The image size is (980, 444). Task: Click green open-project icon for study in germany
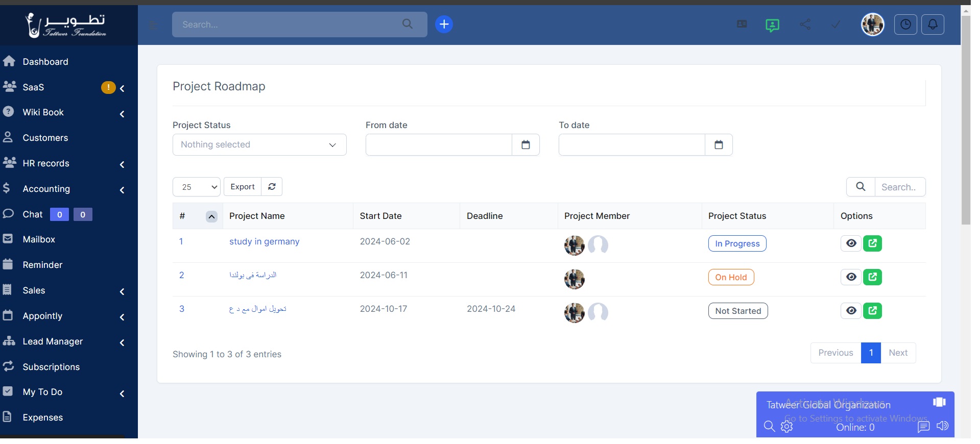(x=872, y=243)
